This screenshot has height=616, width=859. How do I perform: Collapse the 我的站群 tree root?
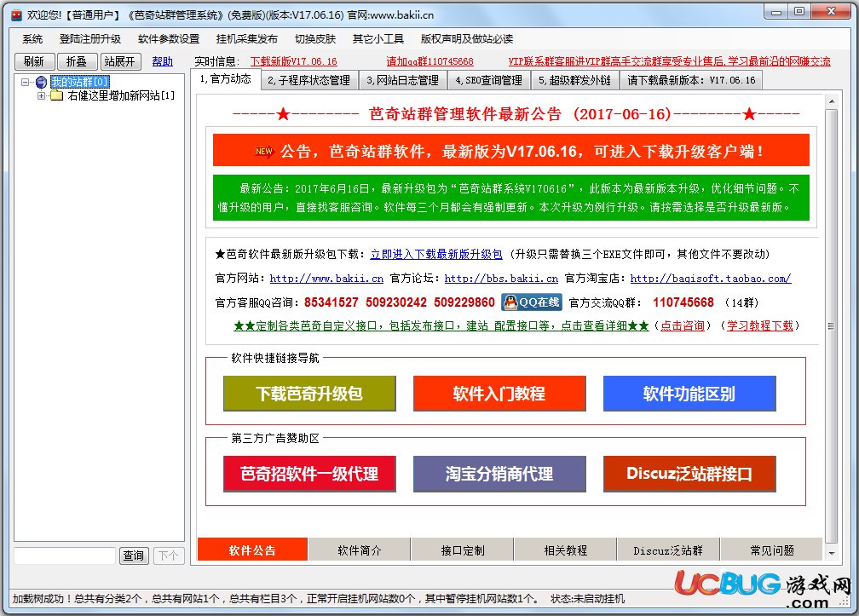pyautogui.click(x=26, y=82)
